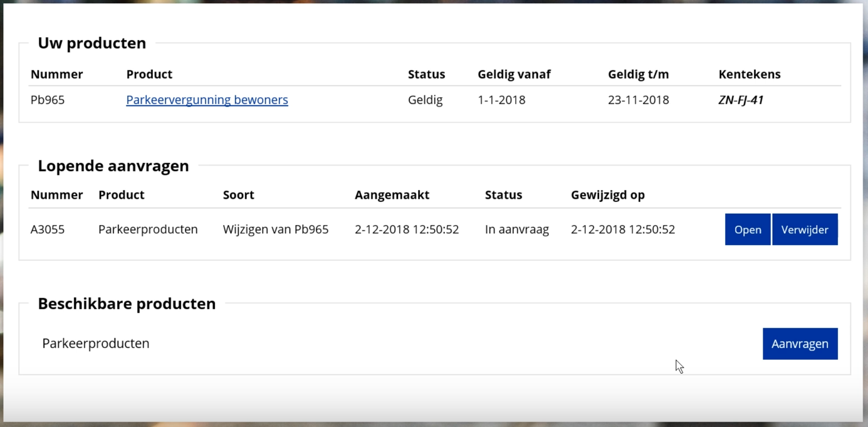
Task: Click the 'In aanvraag' status text
Action: coord(516,229)
